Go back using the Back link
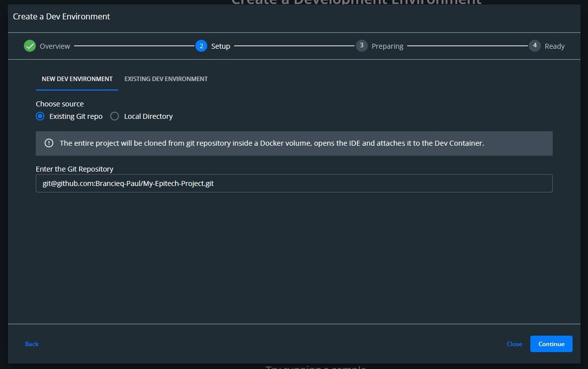The image size is (588, 369). point(32,344)
